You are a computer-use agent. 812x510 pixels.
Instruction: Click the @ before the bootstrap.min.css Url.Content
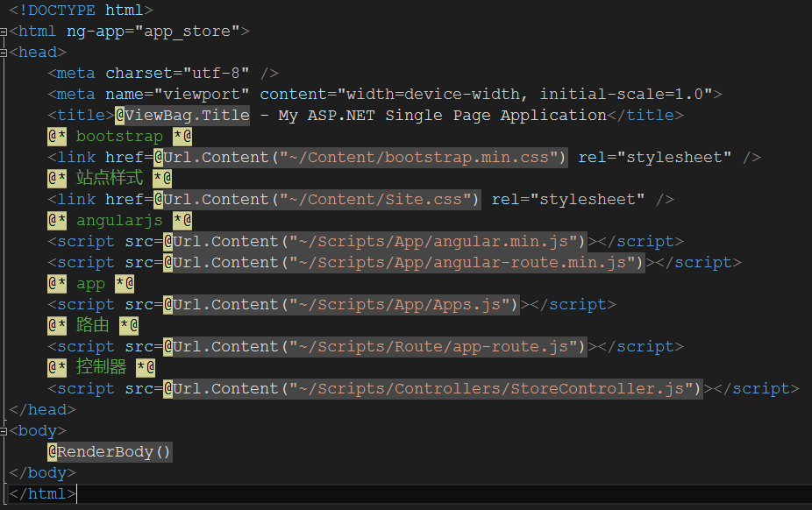point(159,158)
